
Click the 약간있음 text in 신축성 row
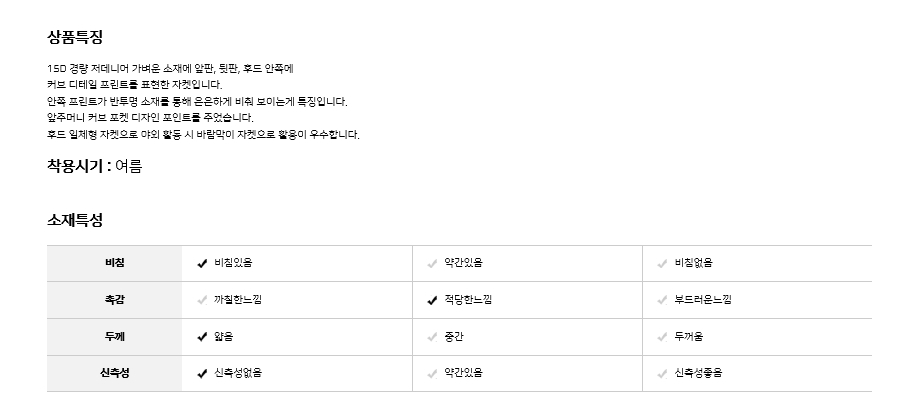coord(464,373)
